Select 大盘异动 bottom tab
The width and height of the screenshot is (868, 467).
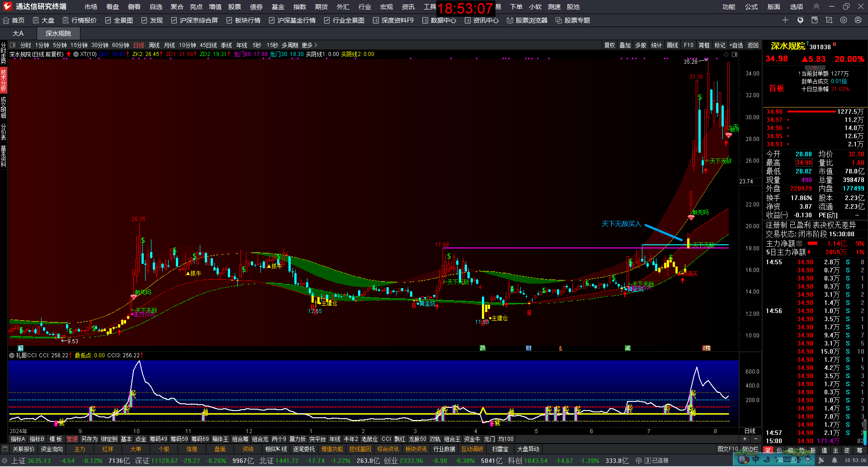[528, 449]
